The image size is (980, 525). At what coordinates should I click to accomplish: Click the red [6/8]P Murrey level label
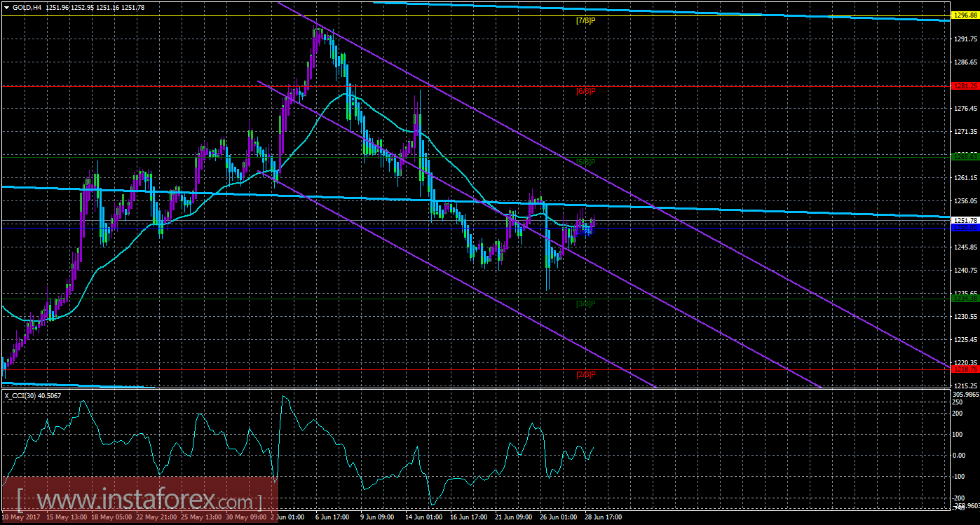pyautogui.click(x=585, y=91)
